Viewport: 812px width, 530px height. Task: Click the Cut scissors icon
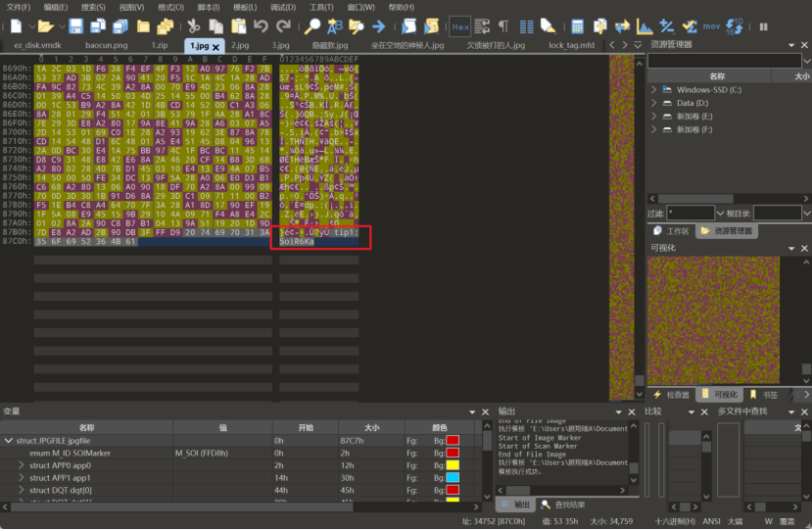[193, 26]
